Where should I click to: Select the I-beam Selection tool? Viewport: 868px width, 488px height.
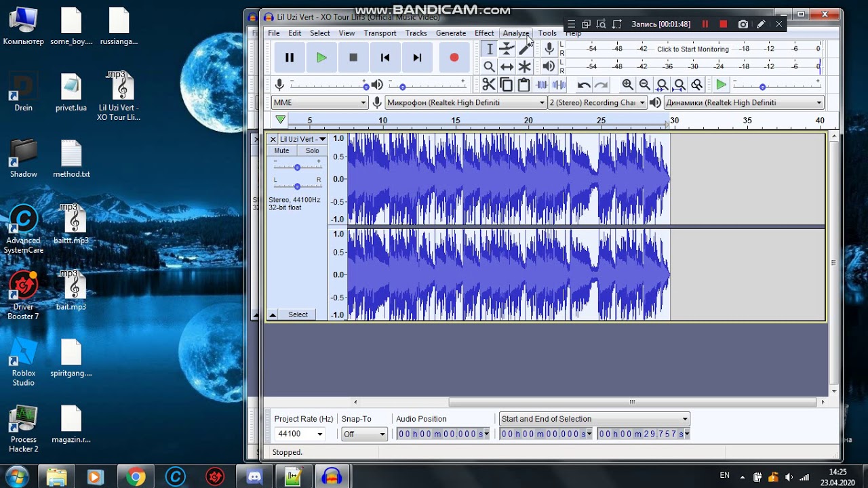tap(489, 49)
